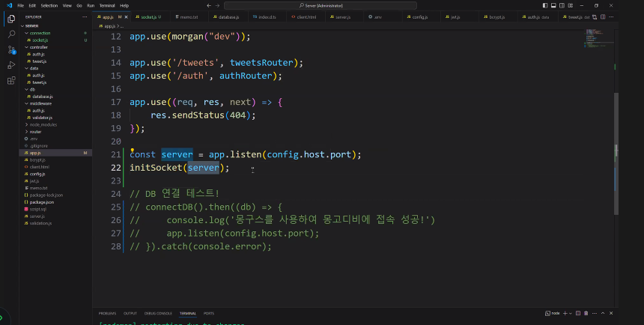Go back with the navigation arrow
The image size is (644, 325).
click(209, 5)
